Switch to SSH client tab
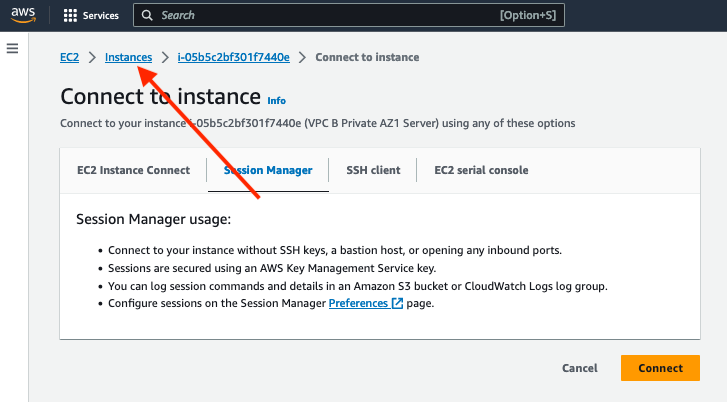 (373, 170)
